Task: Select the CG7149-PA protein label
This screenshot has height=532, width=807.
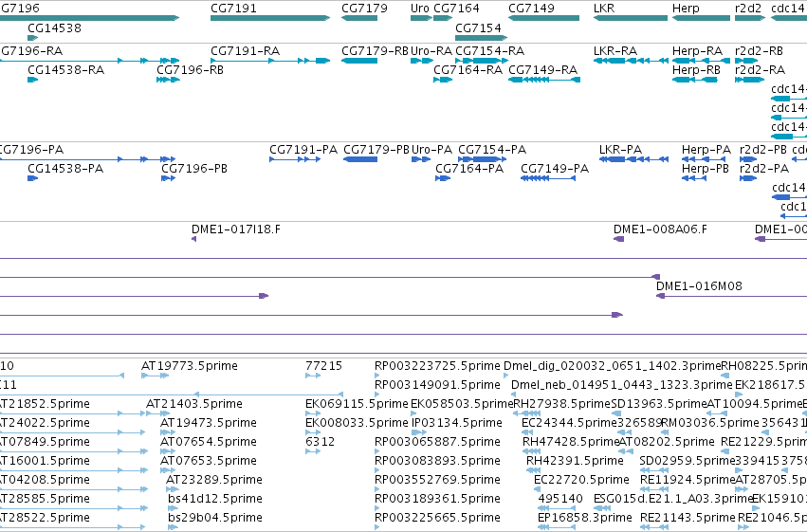Action: click(x=555, y=169)
